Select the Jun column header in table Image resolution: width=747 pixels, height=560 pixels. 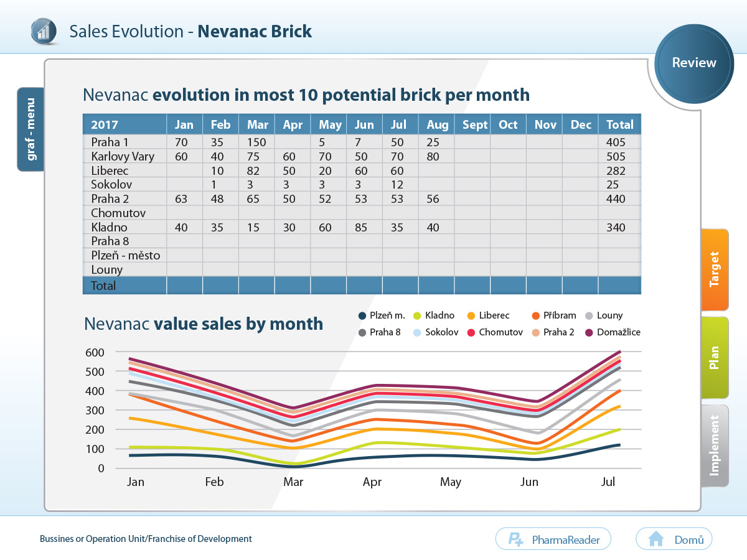coord(365,124)
